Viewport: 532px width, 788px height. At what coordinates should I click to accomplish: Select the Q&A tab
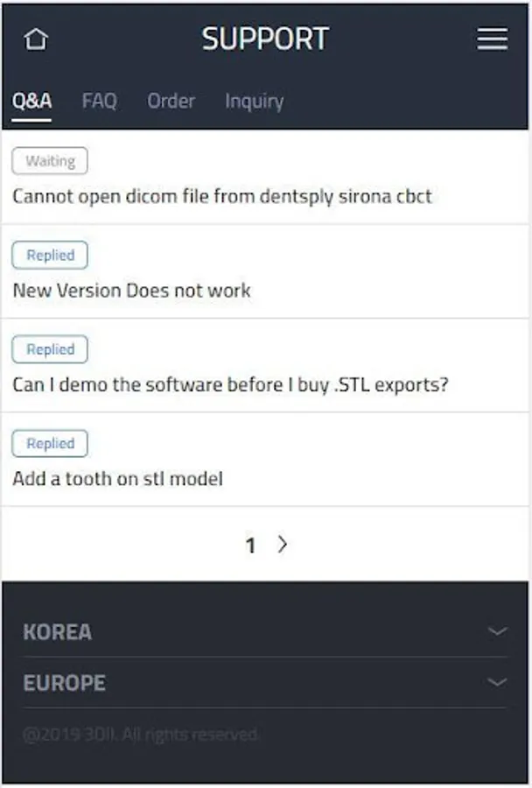click(31, 101)
